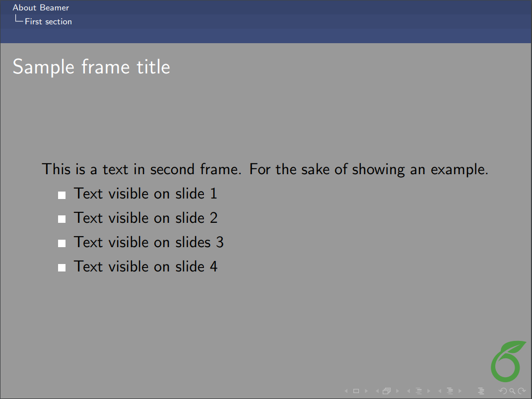The height and width of the screenshot is (399, 532).
Task: Go to next section arrow
Action: [x=460, y=391]
